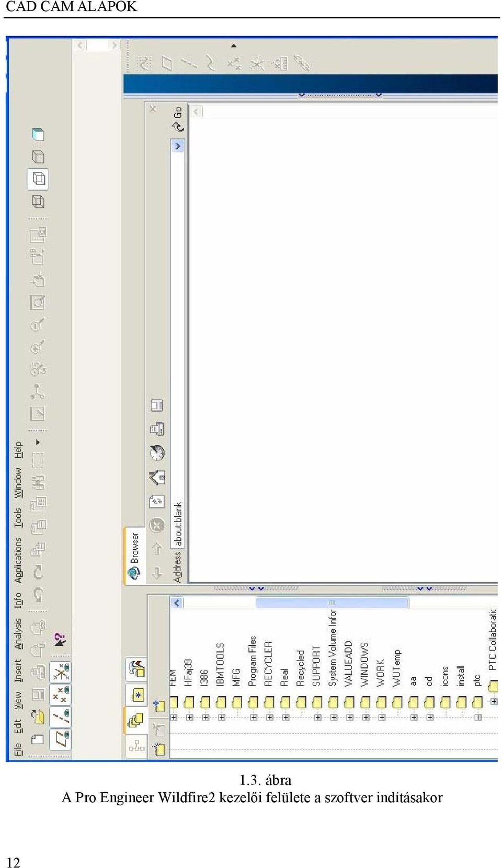Select the WUTemp folder
Image resolution: width=502 pixels, height=868 pixels.
pos(396,668)
